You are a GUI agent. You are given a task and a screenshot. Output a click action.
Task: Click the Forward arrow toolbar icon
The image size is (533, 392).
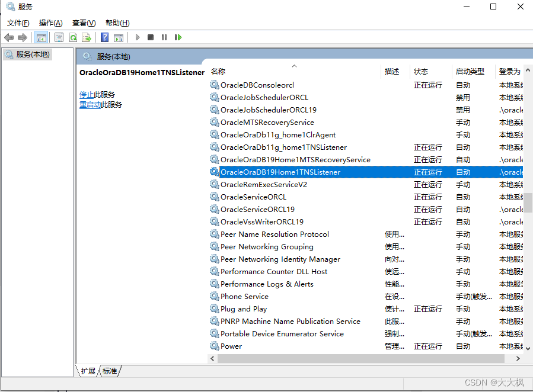(23, 37)
